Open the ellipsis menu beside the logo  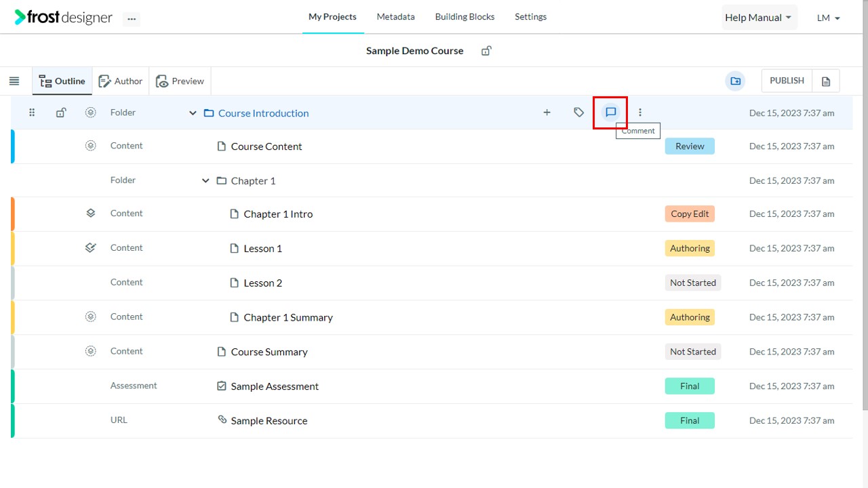(132, 19)
